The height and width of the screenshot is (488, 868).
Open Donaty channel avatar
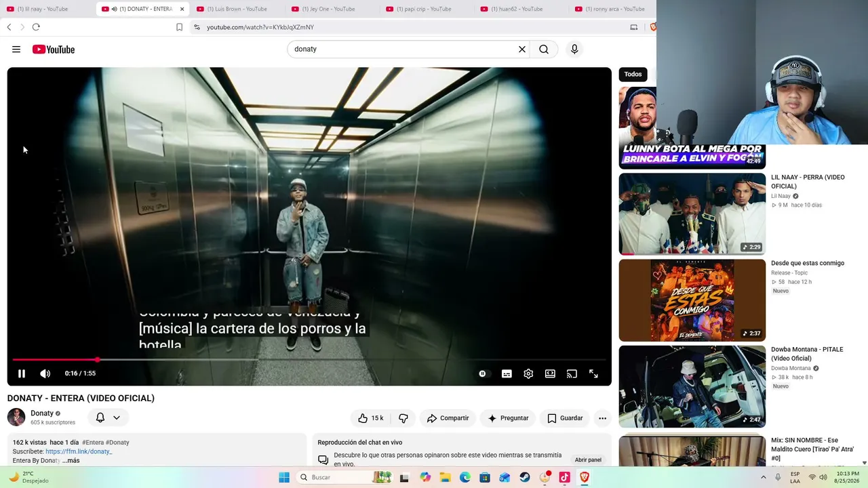pos(16,418)
